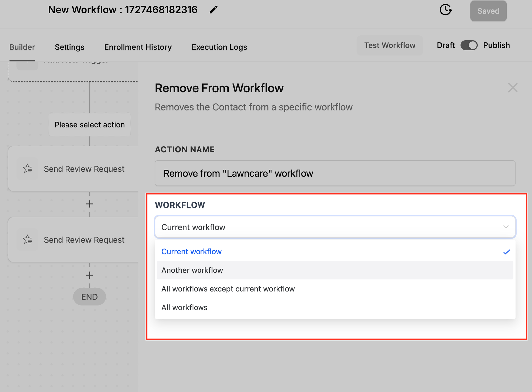The image size is (532, 392).
Task: Click star icon on second Send Review Request
Action: [x=28, y=240]
